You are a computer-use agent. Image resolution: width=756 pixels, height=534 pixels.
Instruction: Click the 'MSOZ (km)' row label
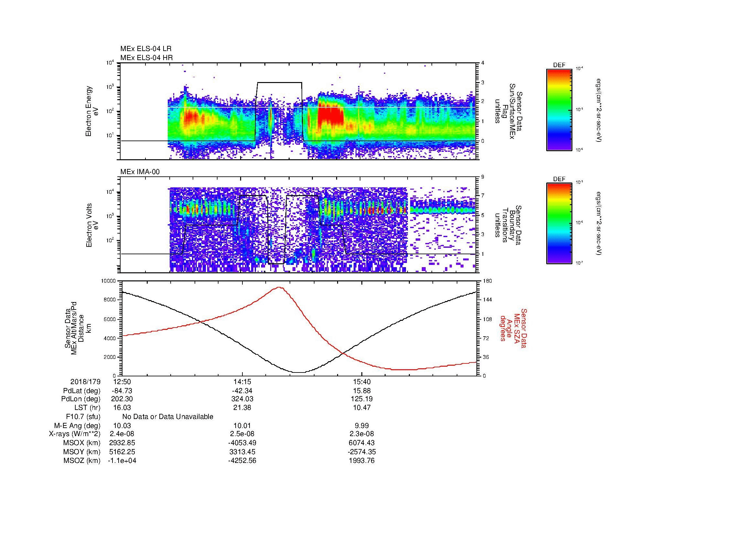click(82, 461)
